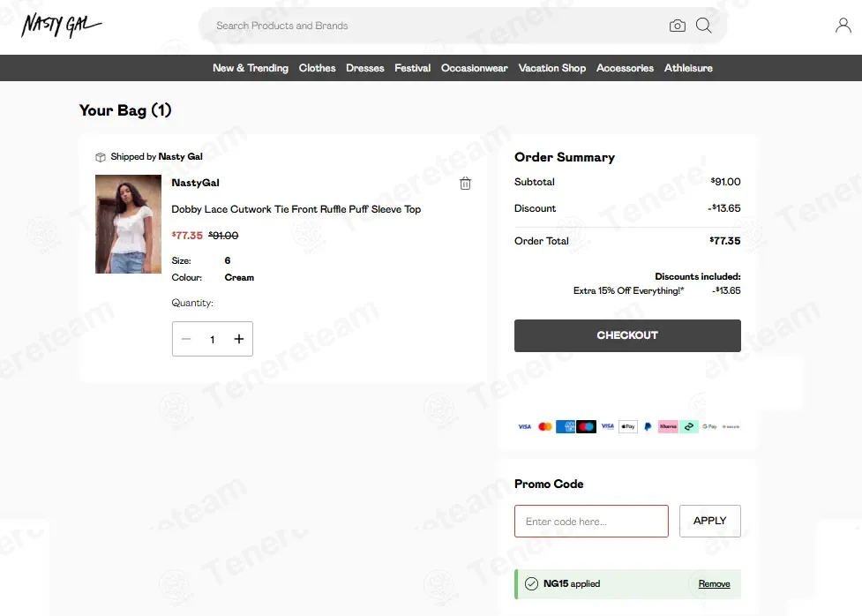Click the 'Order Summary' heading
This screenshot has height=616, width=862.
[x=565, y=157]
